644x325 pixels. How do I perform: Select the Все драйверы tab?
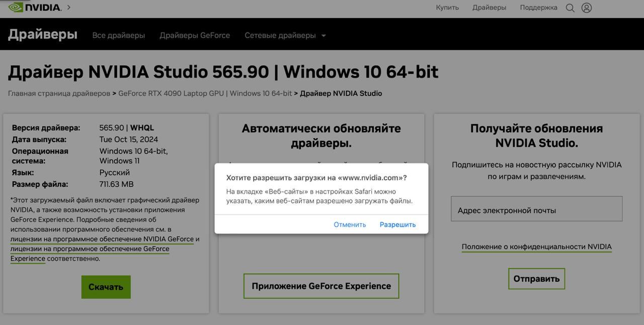tap(119, 35)
